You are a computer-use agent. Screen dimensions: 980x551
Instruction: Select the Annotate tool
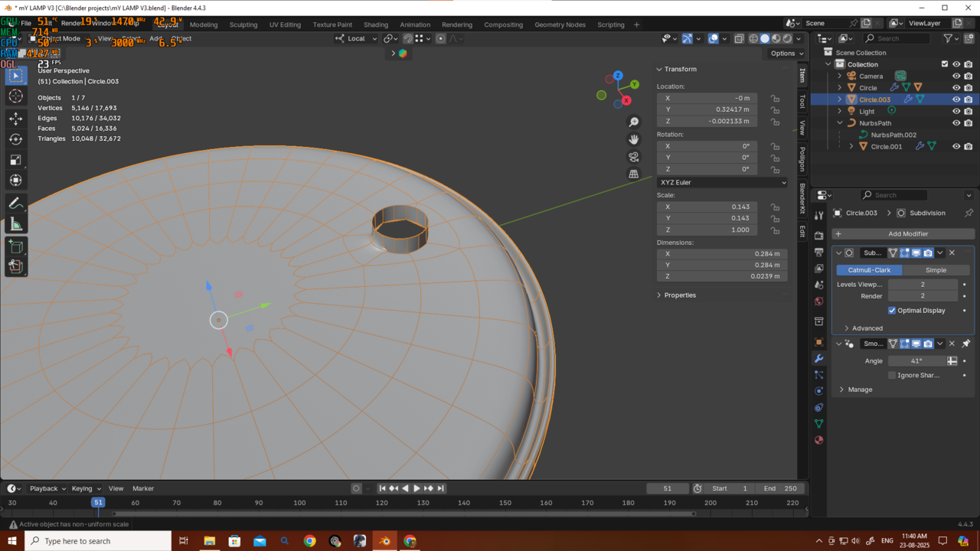[x=15, y=204]
